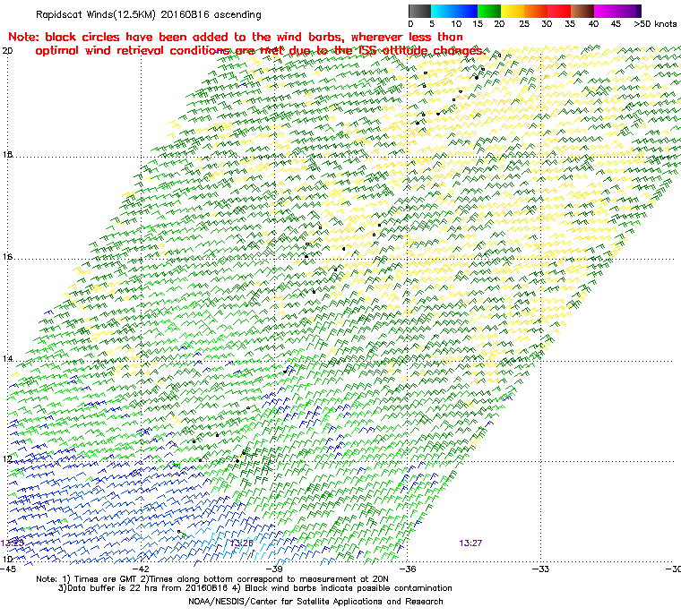Click the latitude label '10'
Image resolution: width=681 pixels, height=616 pixels.
pos(7,559)
